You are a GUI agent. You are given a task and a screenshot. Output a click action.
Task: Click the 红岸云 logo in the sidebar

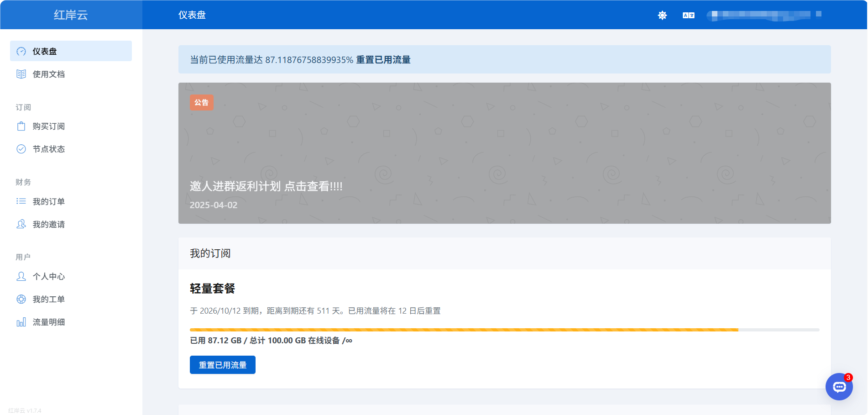tap(71, 14)
